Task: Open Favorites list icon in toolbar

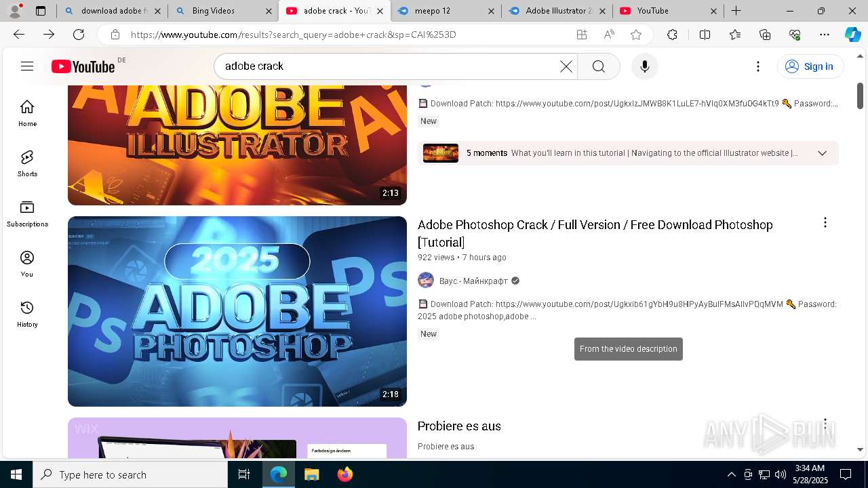Action: click(735, 35)
